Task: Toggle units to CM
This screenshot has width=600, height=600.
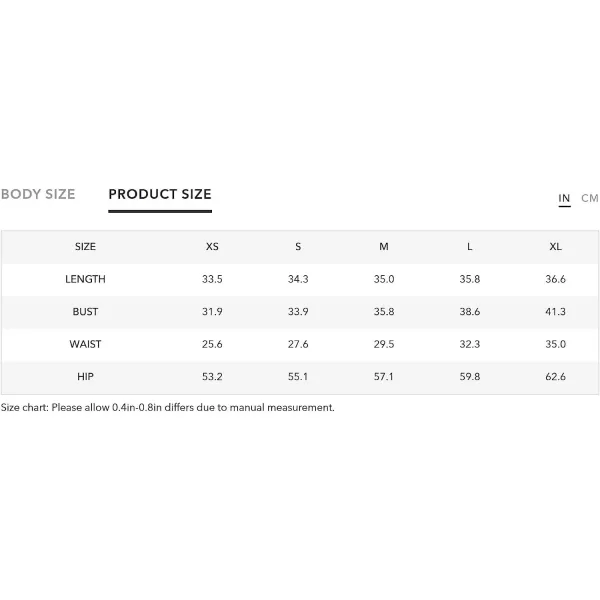Action: pyautogui.click(x=589, y=198)
